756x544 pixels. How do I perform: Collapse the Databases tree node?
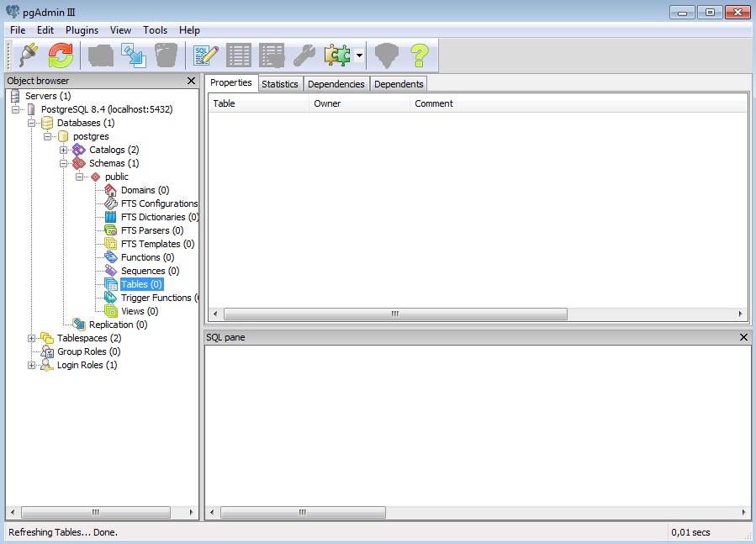click(x=32, y=123)
